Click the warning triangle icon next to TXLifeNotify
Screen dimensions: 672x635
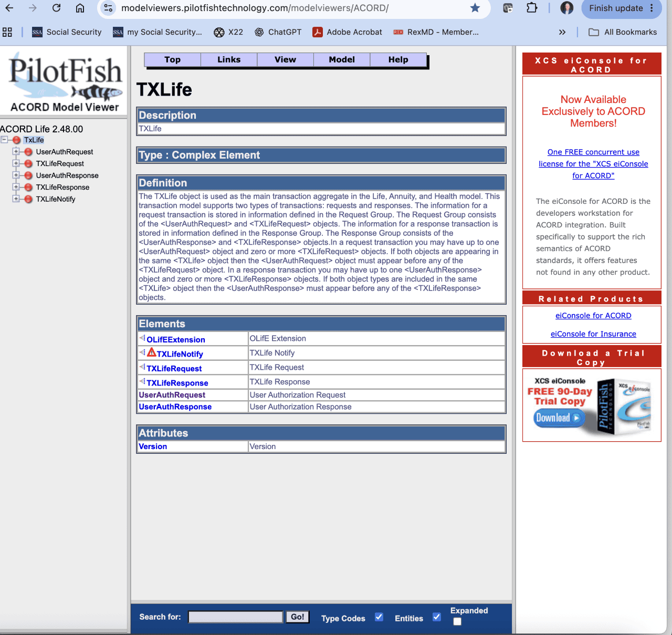[x=151, y=352]
